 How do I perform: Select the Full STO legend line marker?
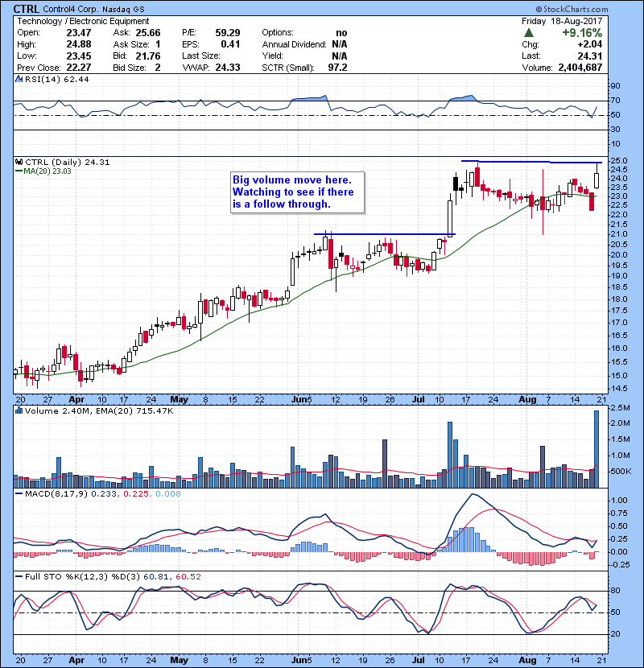[19, 576]
